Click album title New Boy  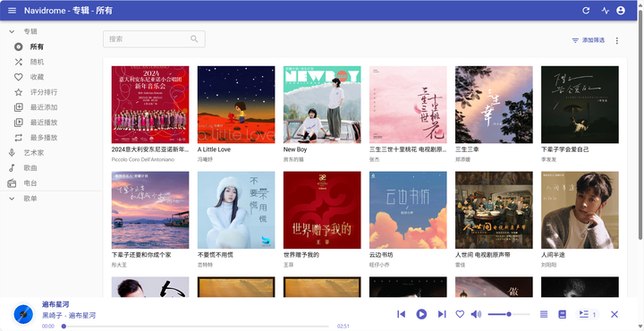click(295, 149)
